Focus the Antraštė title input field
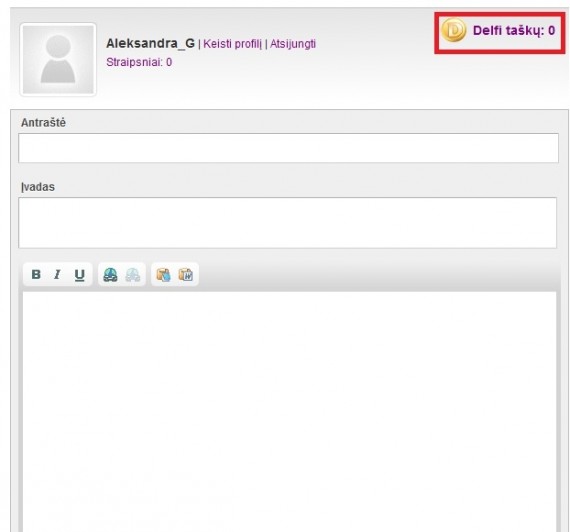This screenshot has height=532, width=570. click(x=289, y=148)
